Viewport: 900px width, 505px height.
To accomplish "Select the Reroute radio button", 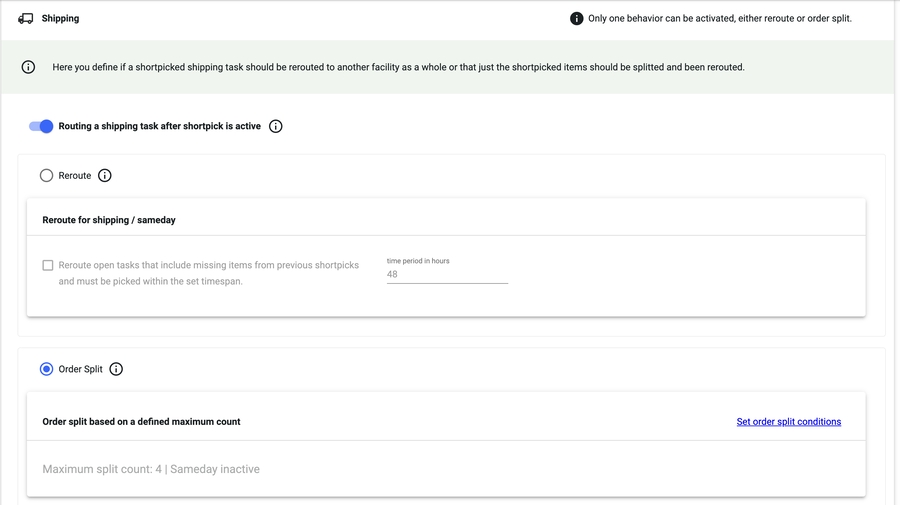I will (46, 175).
